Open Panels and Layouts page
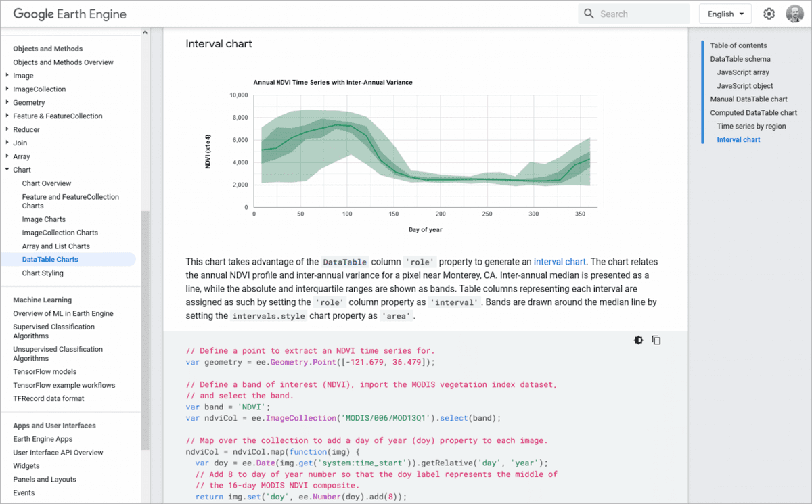 [45, 480]
